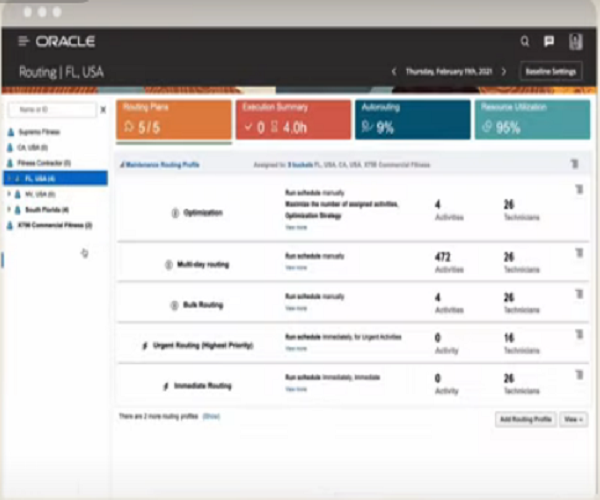This screenshot has width=600, height=500.
Task: Delete the Maintenance Routing Profile trash icon
Action: tap(575, 164)
